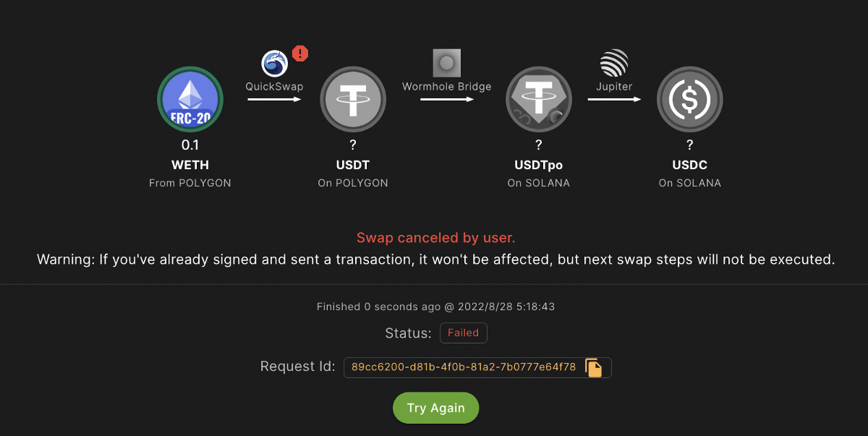Click the USDC on Solana token icon
868x436 pixels.
[x=689, y=99]
